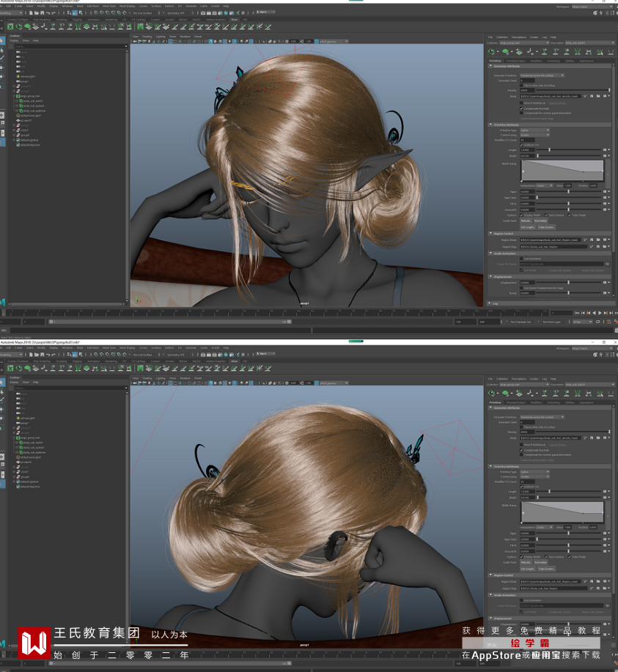
Task: Click paint-brush icon beside Mask field, upper window
Action: tap(585, 97)
